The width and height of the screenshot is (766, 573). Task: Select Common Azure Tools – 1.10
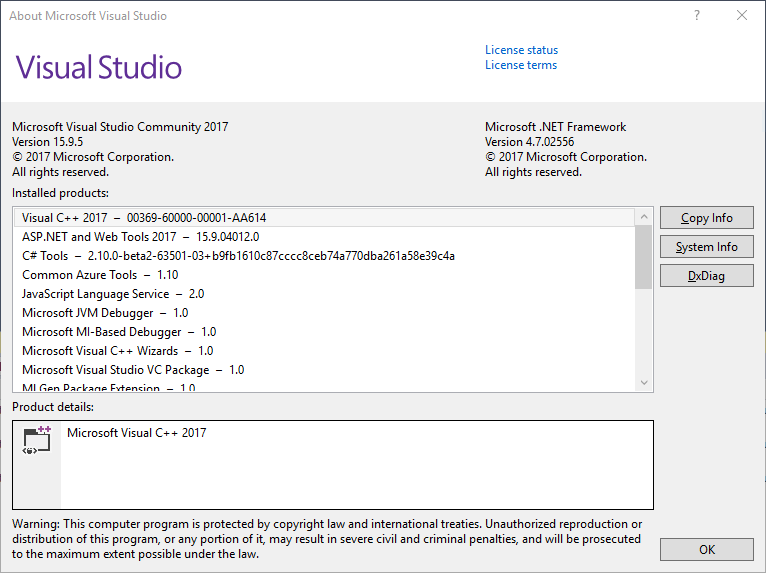[324, 275]
